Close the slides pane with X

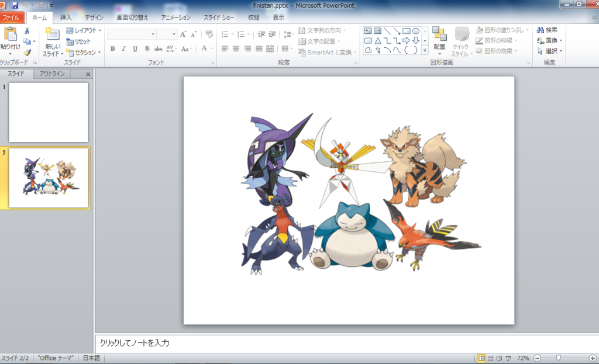point(88,74)
